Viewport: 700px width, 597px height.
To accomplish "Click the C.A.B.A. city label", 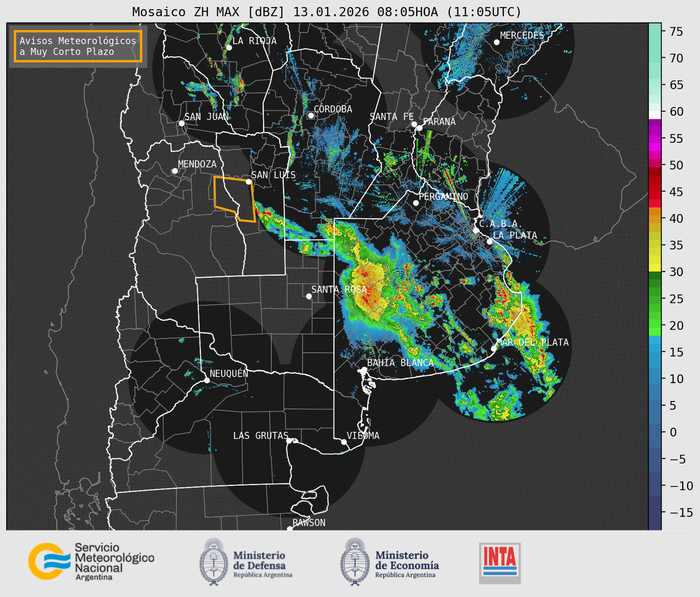I will [501, 224].
